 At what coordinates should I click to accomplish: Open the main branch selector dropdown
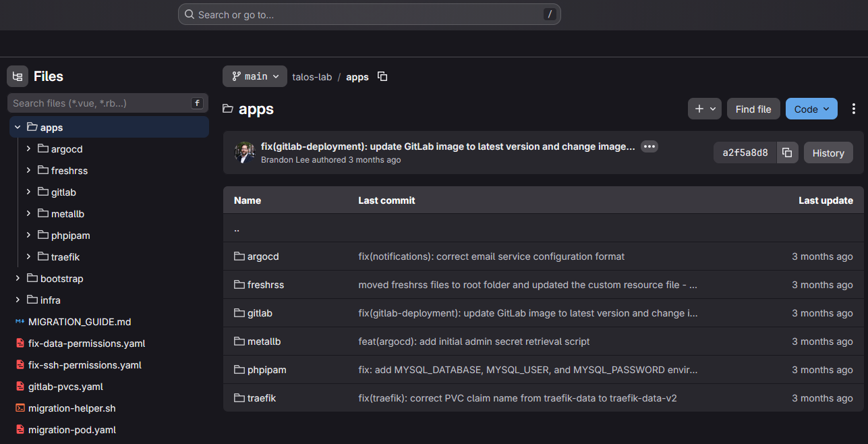click(x=255, y=76)
